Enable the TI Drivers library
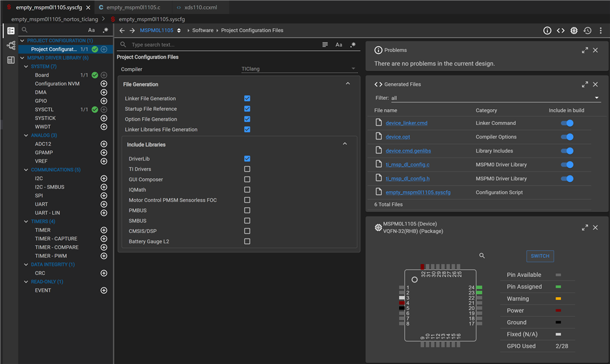The image size is (610, 364). click(x=247, y=169)
